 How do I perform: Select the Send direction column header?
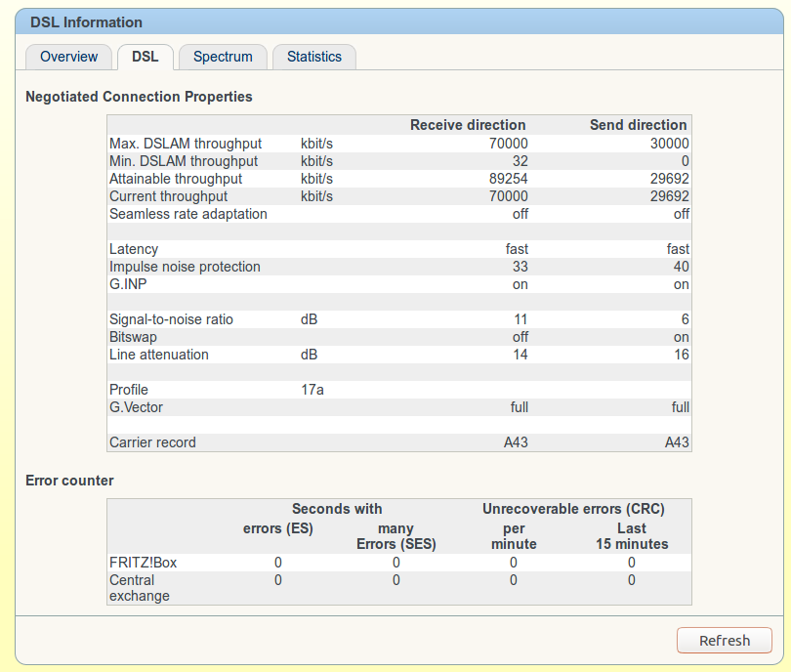638,125
